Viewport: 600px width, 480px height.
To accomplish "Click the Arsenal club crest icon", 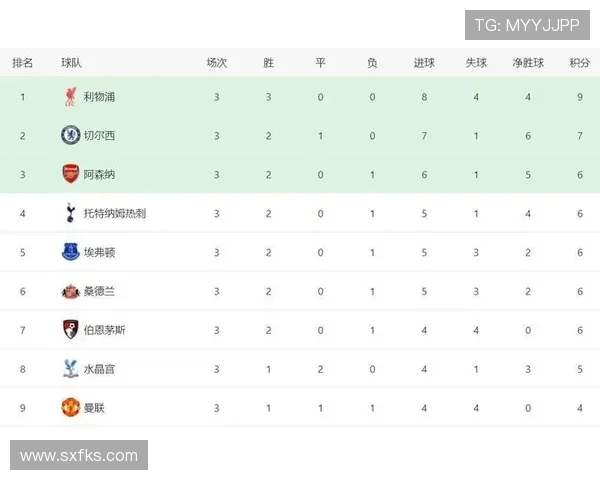I will (x=70, y=174).
